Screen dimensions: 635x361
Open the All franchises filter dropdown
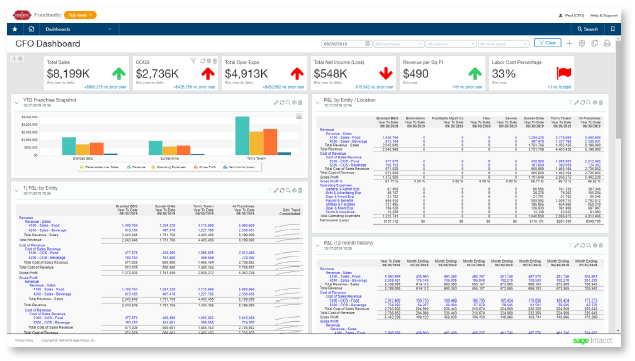pos(398,43)
